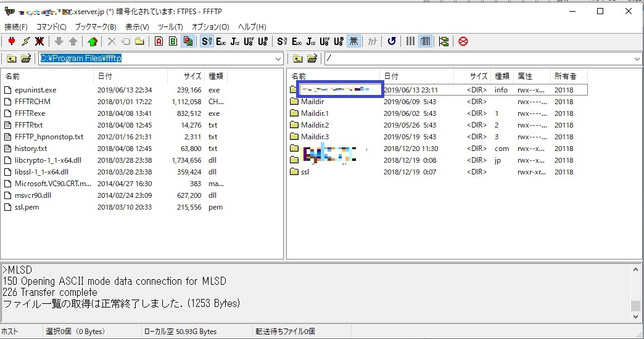Sort remote files by 属性 column header
This screenshot has width=644, height=339.
point(532,76)
